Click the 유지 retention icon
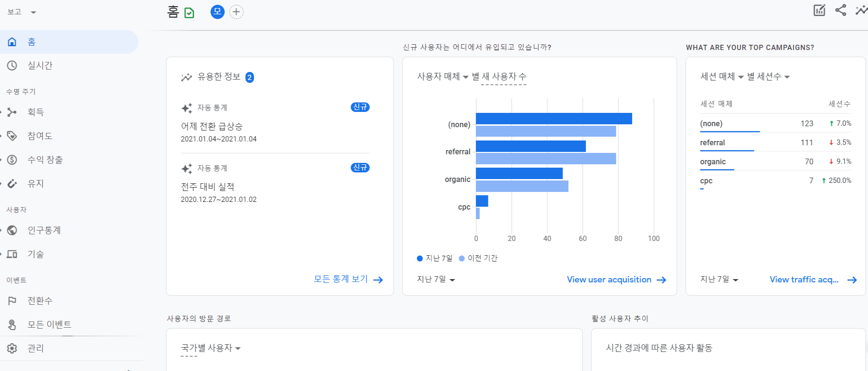Image resolution: width=868 pixels, height=371 pixels. (x=12, y=184)
